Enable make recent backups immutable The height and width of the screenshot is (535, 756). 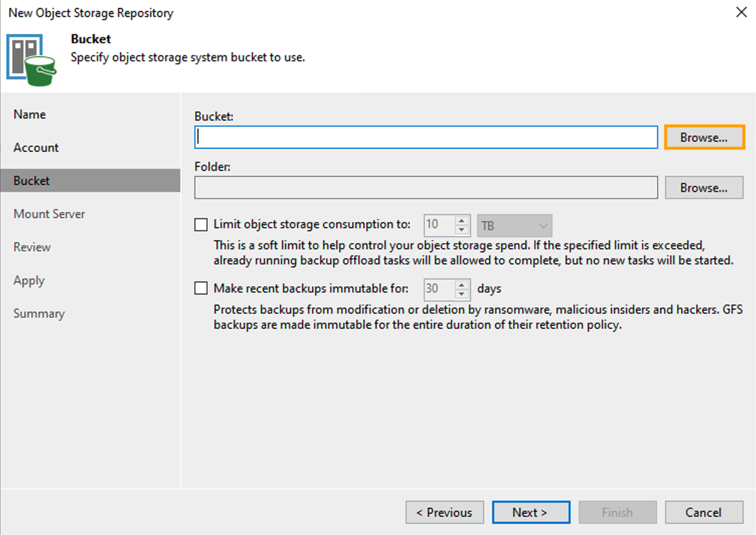[x=201, y=288]
